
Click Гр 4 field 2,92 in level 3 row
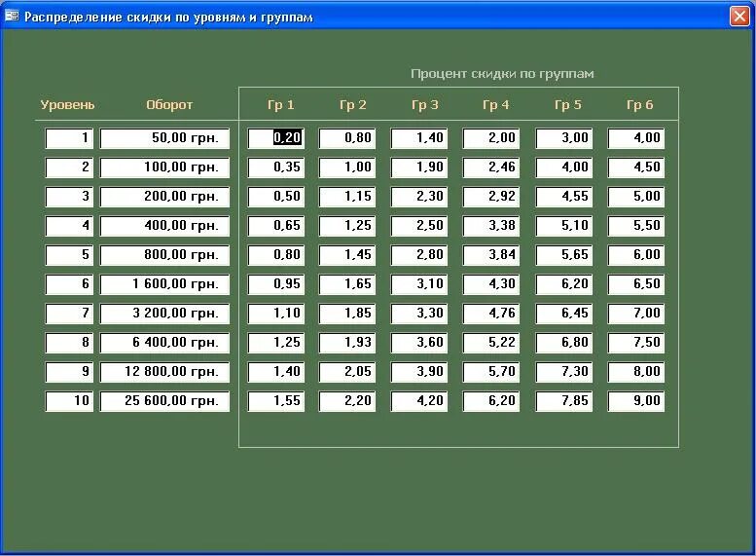pos(491,197)
